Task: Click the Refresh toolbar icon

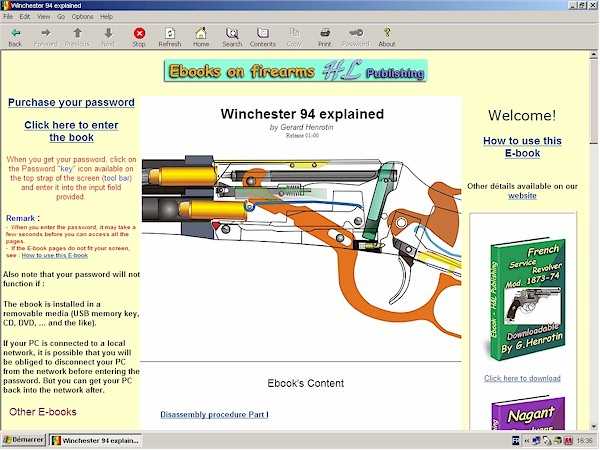Action: click(x=170, y=33)
